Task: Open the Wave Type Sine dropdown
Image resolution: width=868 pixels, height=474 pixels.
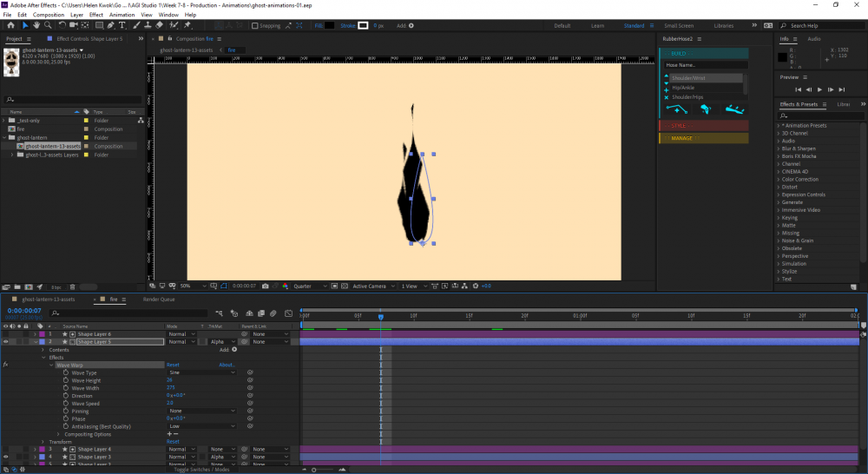Action: 201,372
